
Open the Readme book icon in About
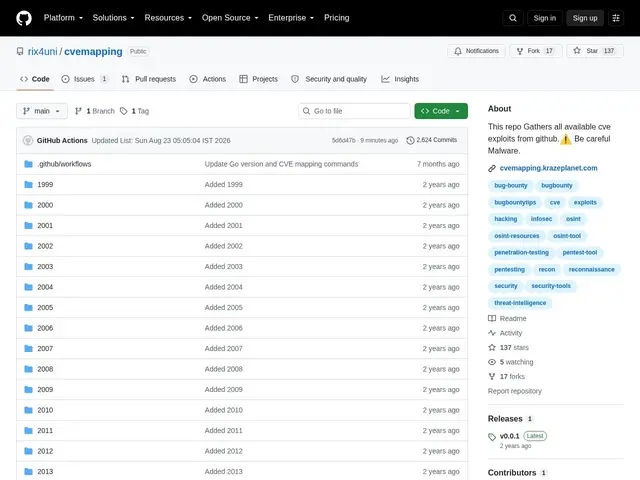(x=492, y=318)
